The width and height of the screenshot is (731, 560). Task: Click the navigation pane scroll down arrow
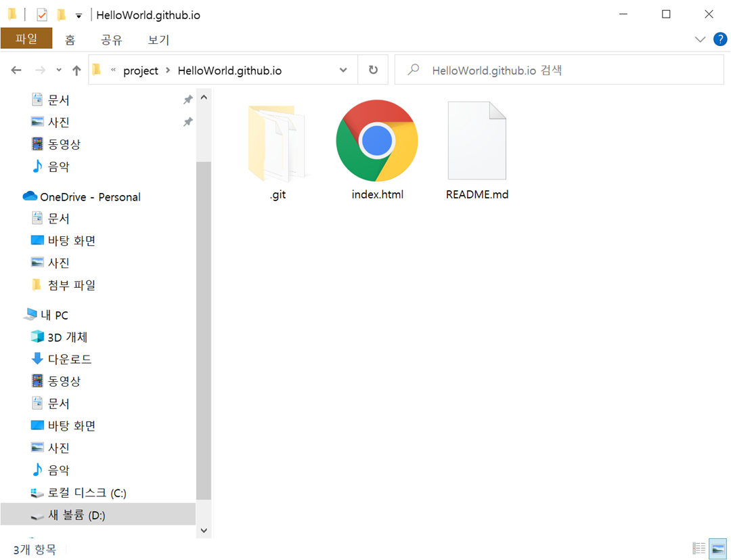point(204,530)
